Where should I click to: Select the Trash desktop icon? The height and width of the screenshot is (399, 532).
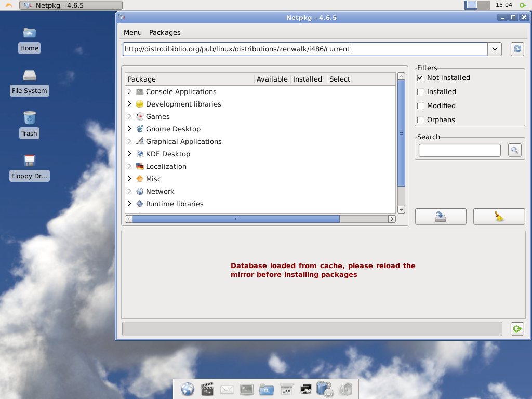[x=30, y=118]
